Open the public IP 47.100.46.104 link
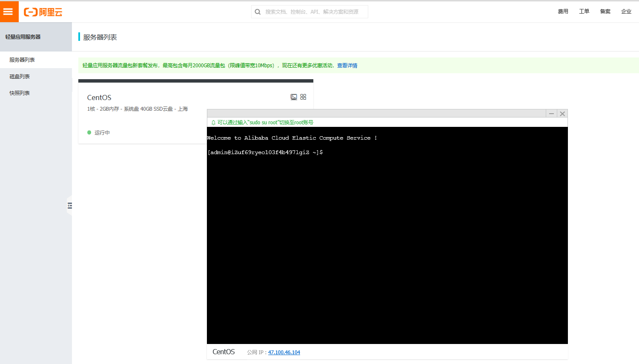639x364 pixels. 284,352
